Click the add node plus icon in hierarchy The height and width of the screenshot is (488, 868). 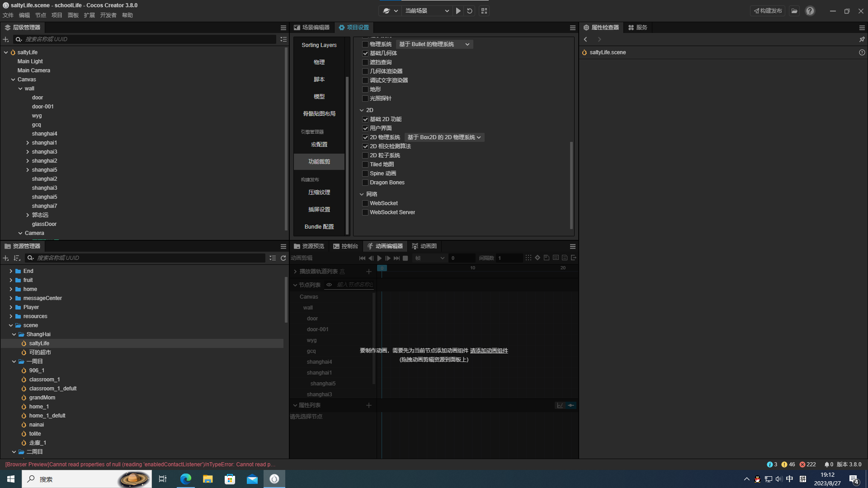click(6, 39)
